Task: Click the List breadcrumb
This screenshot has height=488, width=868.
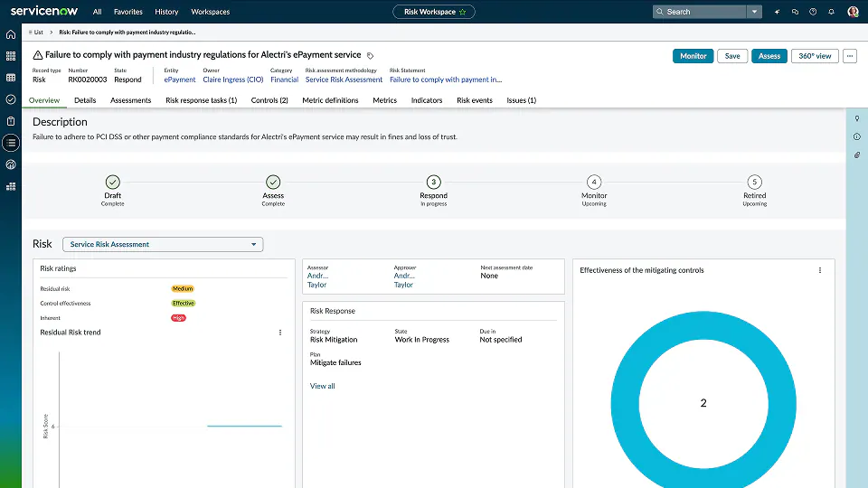Action: (x=38, y=33)
